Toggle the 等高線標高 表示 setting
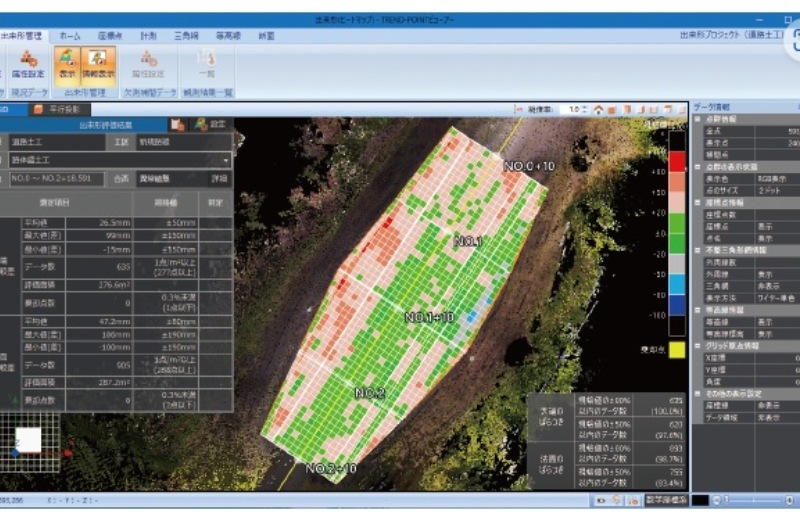The image size is (800, 520). click(777, 334)
